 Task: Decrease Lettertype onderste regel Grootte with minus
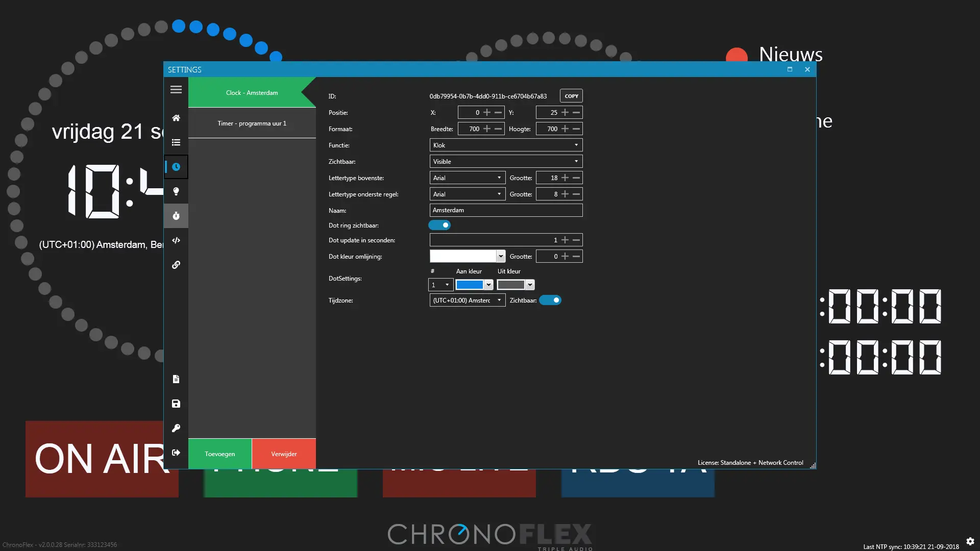coord(576,194)
